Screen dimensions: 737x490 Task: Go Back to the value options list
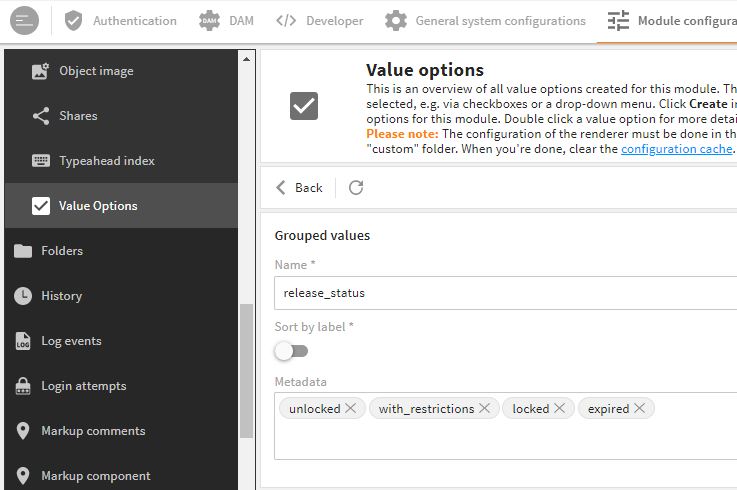[x=299, y=188]
